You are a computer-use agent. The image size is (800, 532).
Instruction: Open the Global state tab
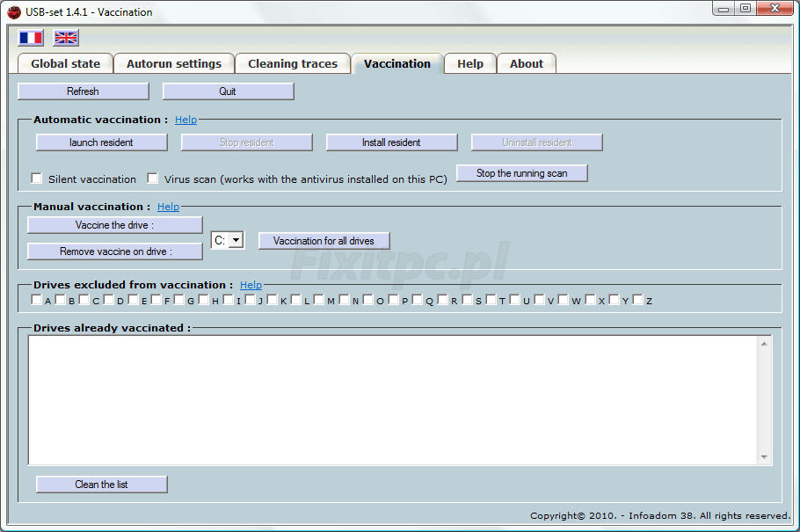click(65, 64)
